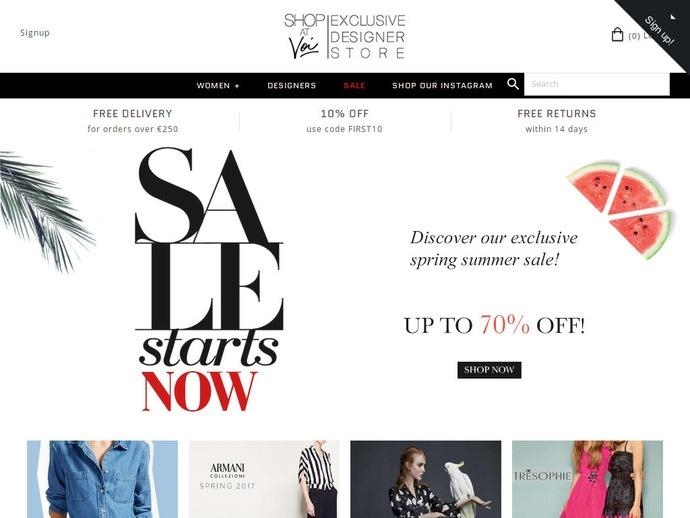Open the model with cockatoo thumbnail
The image size is (690, 518).
(x=426, y=479)
